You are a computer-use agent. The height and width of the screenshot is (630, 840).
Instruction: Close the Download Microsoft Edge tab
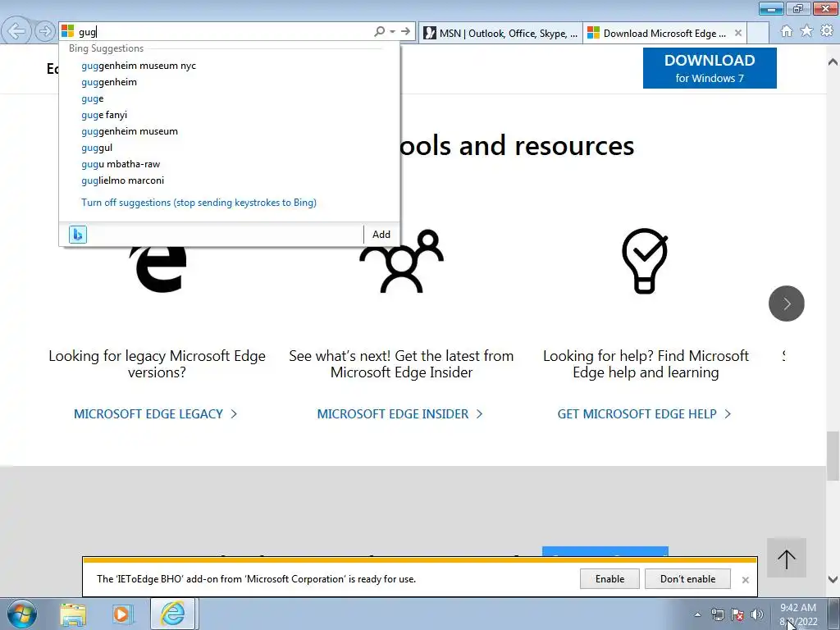tap(737, 33)
